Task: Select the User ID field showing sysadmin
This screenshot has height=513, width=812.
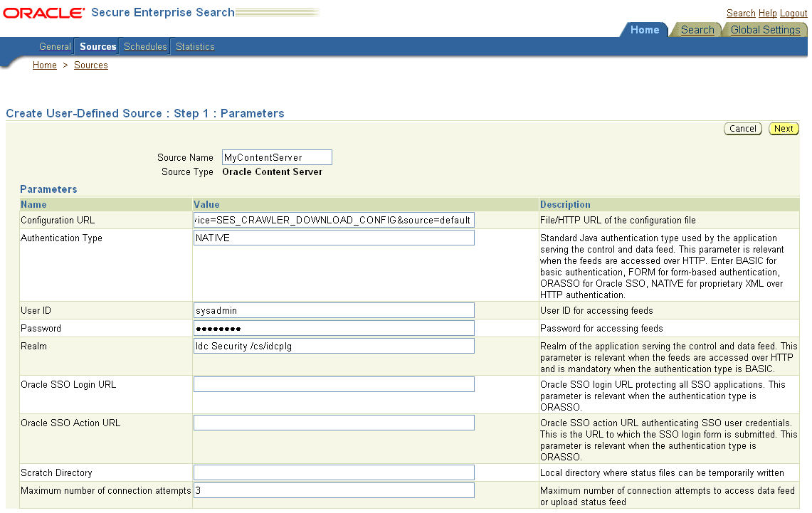Action: (x=333, y=310)
